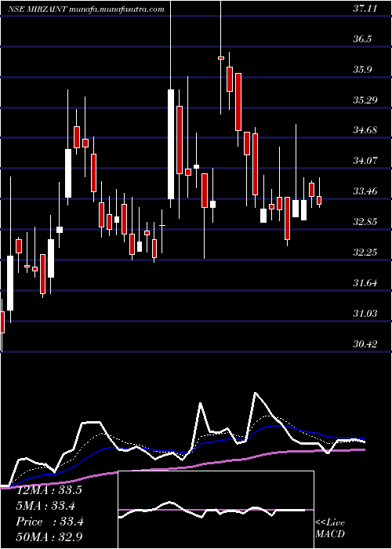This screenshot has height=549, width=392.
Task: Click the <<Live MACD label
Action: (x=330, y=529)
